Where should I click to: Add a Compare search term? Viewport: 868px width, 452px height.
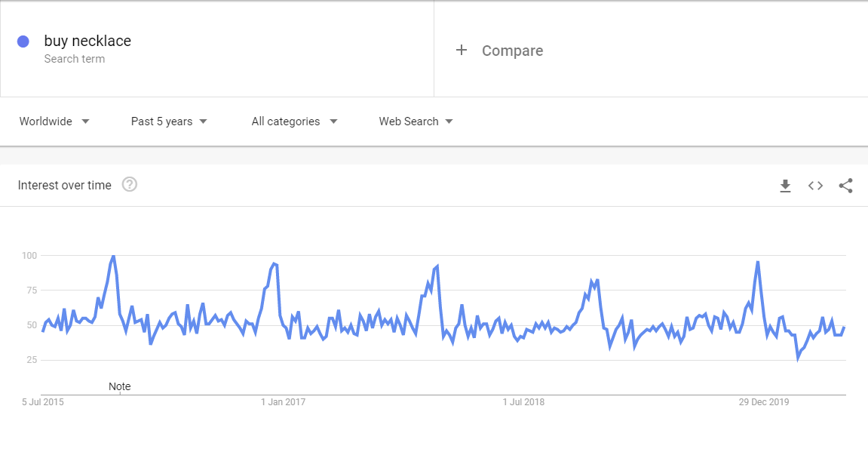(x=512, y=51)
